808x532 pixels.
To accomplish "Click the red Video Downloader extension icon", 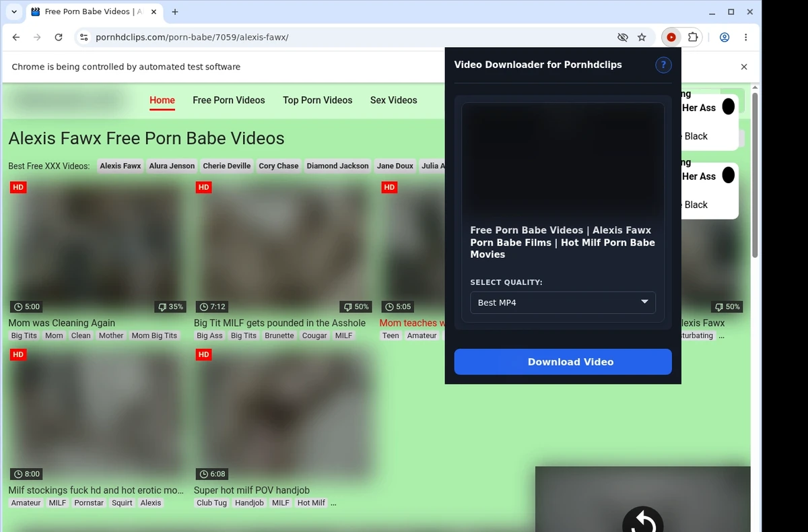I will click(671, 38).
